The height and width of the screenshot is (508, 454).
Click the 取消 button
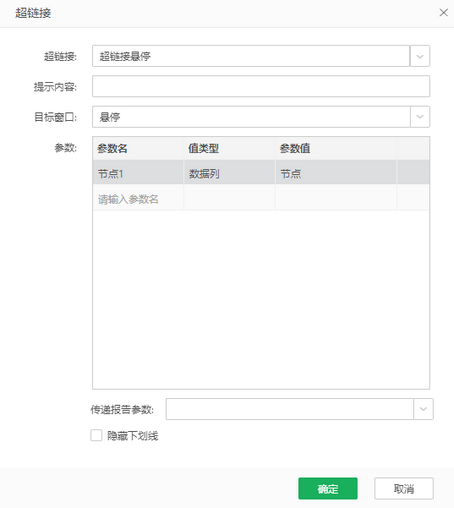(x=404, y=488)
